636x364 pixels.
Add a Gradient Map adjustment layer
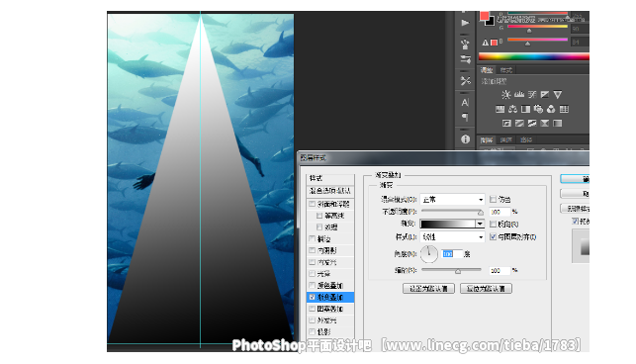558,123
